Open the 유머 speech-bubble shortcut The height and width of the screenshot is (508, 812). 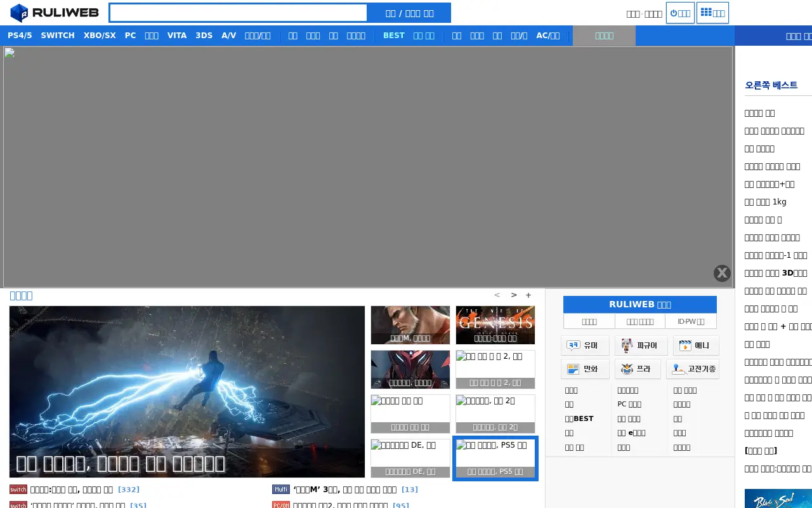pyautogui.click(x=585, y=345)
